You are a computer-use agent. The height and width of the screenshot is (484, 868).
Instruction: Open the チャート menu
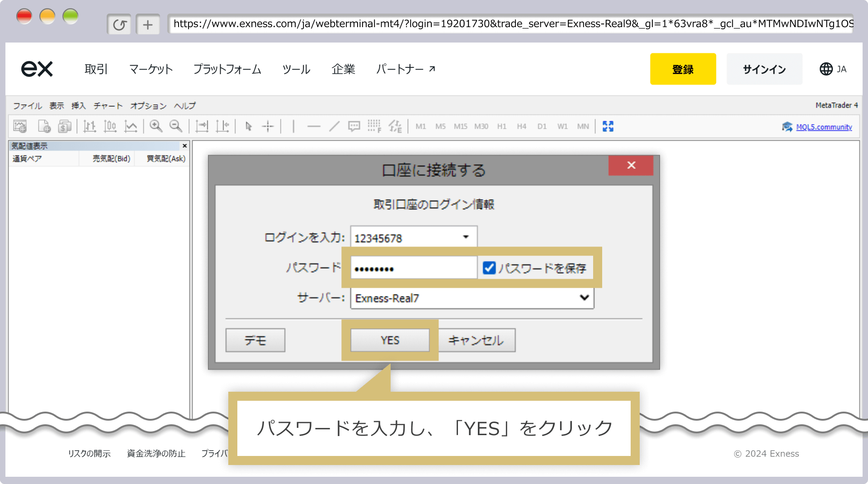tap(108, 106)
